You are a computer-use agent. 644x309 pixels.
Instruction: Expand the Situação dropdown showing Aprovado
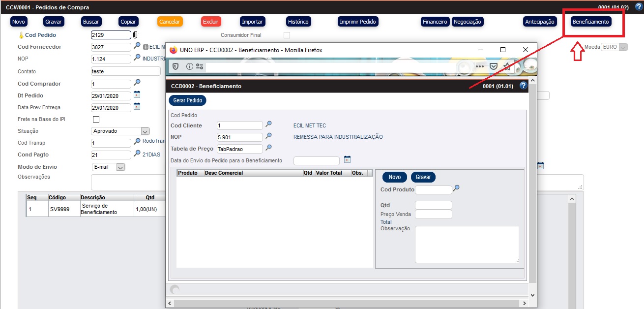pyautogui.click(x=145, y=131)
